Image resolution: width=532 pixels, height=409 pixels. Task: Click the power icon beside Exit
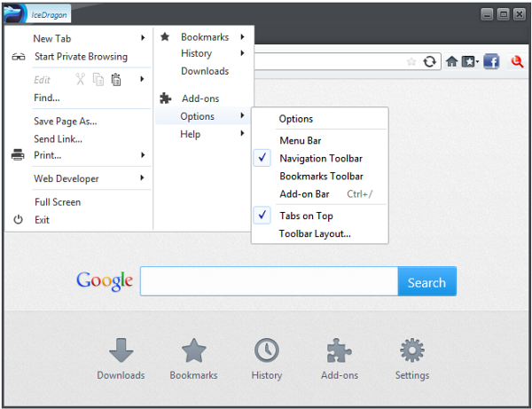(18, 220)
